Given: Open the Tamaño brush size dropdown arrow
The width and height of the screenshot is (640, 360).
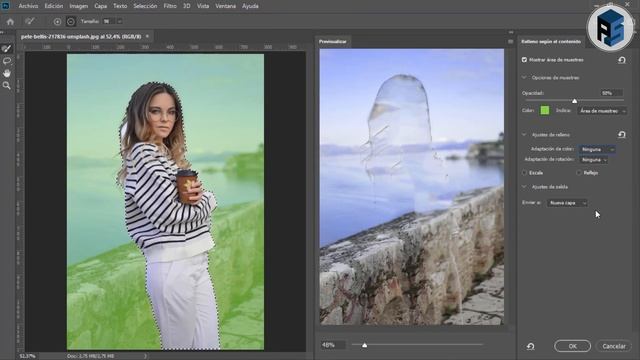Looking at the screenshot, I should tap(120, 21).
